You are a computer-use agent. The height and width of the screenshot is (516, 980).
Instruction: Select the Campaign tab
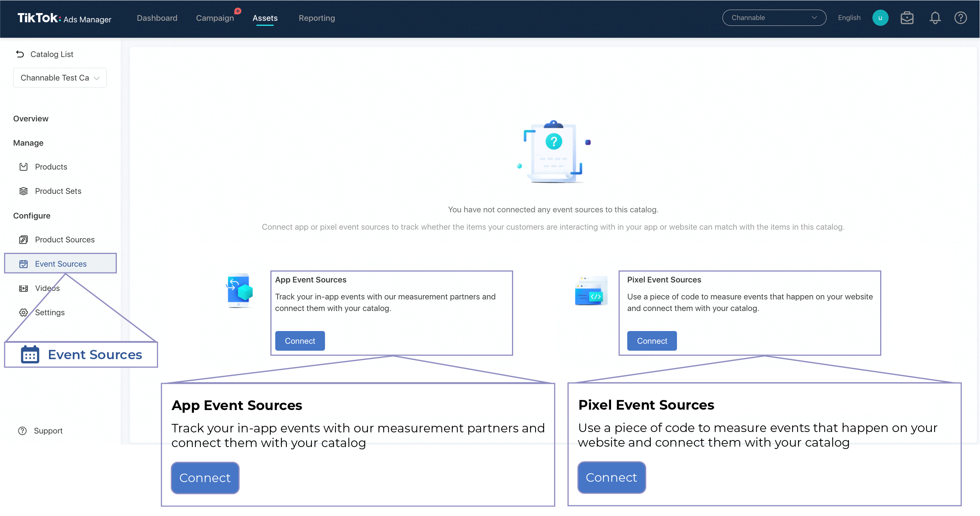pos(214,17)
